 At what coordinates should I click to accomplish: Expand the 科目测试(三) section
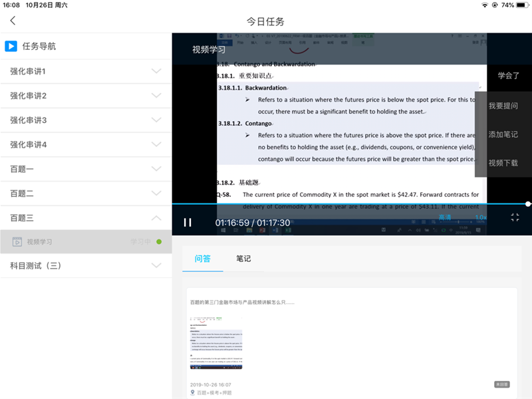coord(156,265)
